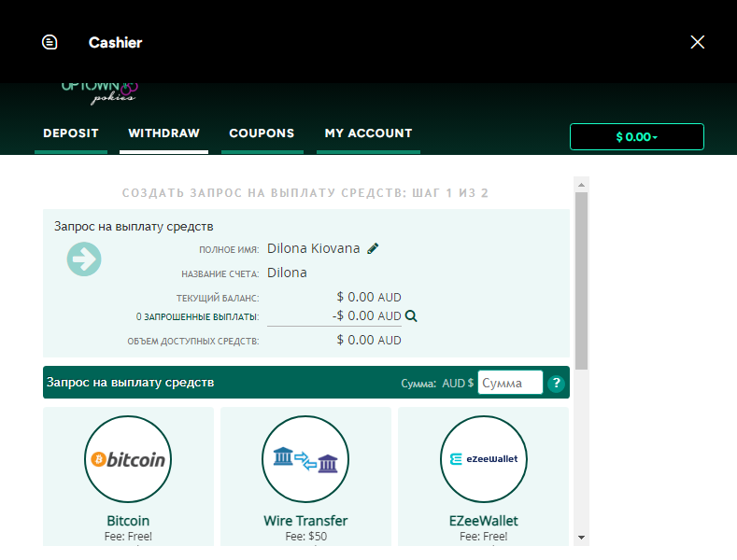Screen dimensions: 737x560
Task: Pick the eZeeWallet payment icon
Action: point(484,459)
